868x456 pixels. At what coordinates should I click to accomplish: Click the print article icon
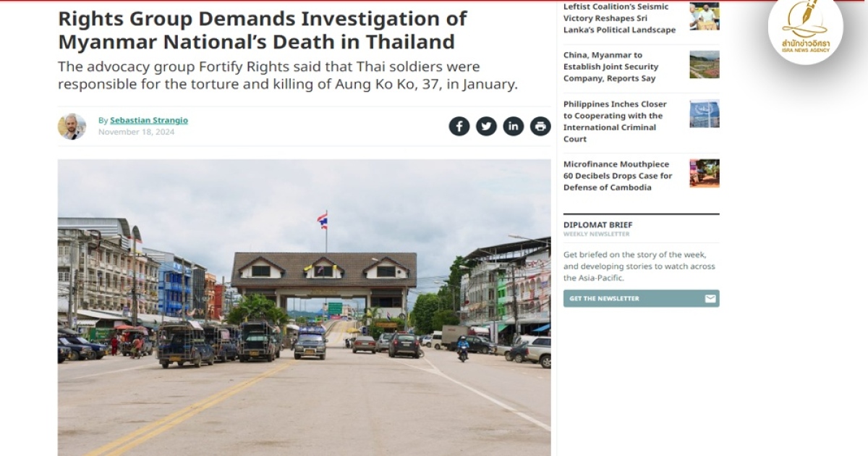540,127
